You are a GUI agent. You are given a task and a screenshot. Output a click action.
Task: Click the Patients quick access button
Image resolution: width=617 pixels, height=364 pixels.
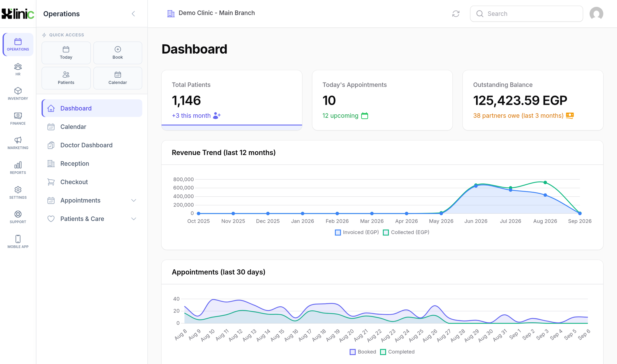pos(66,78)
